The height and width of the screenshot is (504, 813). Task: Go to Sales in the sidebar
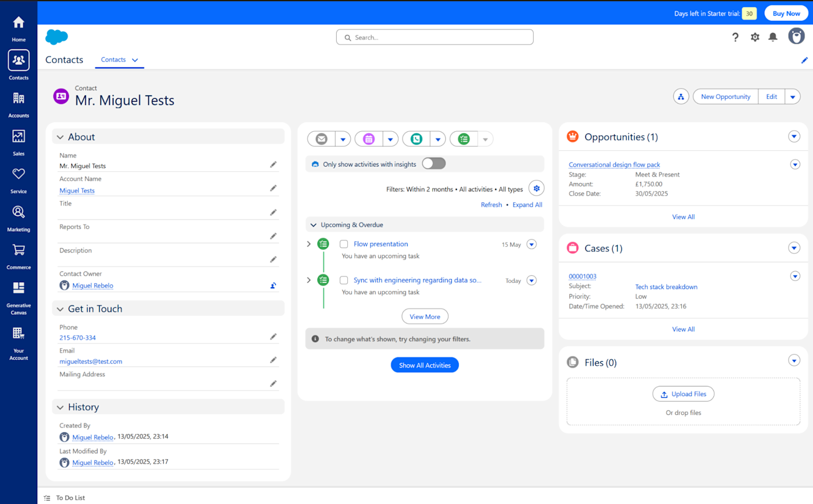click(x=19, y=136)
